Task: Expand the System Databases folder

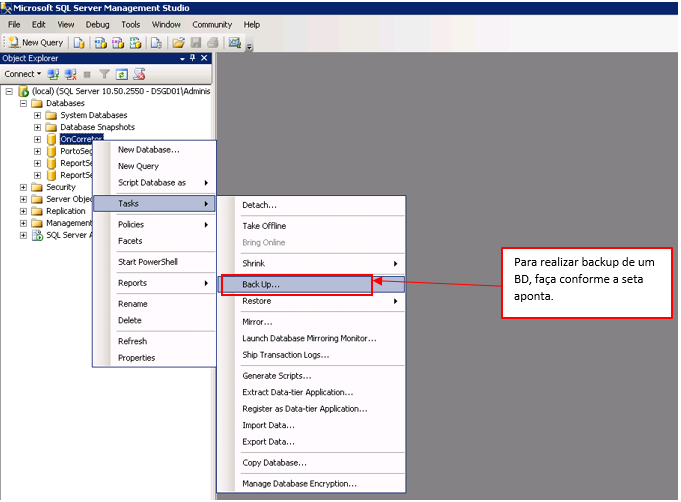Action: coord(37,116)
